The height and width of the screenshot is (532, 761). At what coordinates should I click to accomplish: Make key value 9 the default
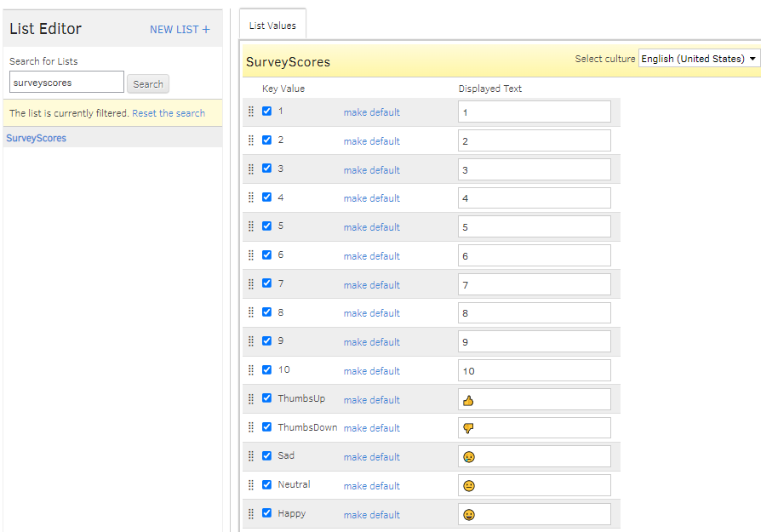click(371, 342)
